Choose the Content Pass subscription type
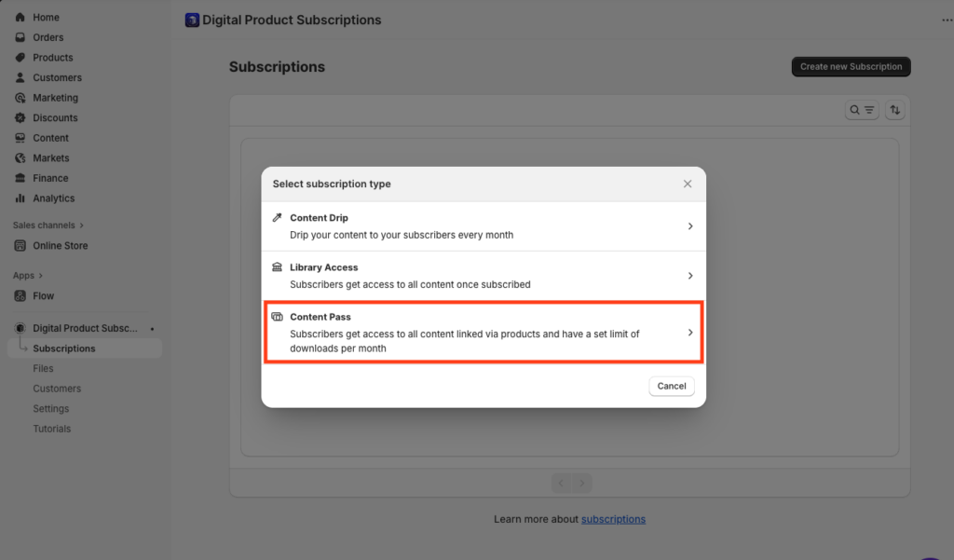Viewport: 954px width, 560px height. click(484, 333)
